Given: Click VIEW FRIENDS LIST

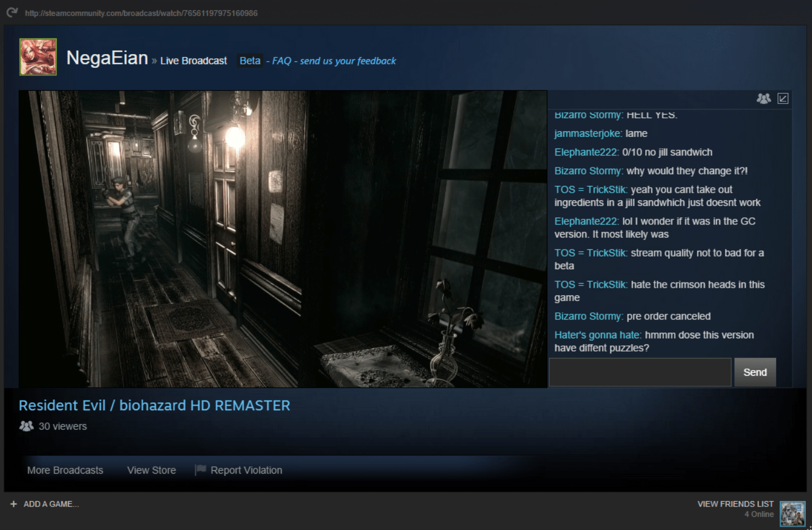Looking at the screenshot, I should 735,504.
